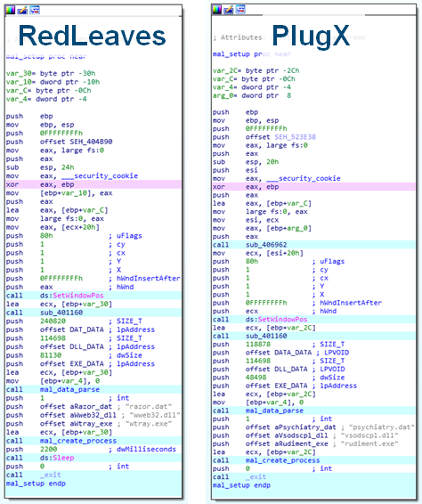Open the node color palette icon in the RedLeaves node
This screenshot has width=422, height=504.
(11, 11)
